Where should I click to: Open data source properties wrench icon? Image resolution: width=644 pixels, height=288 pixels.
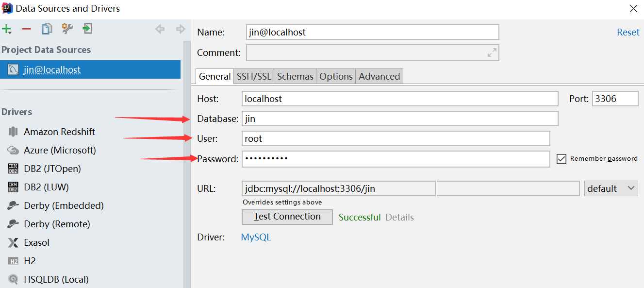tap(67, 29)
